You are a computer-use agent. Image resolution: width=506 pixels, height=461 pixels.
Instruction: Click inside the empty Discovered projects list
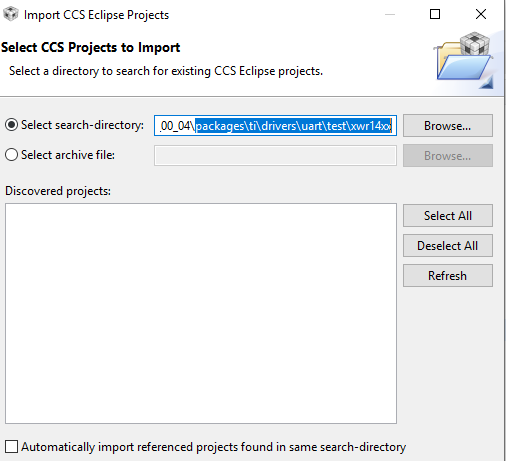tap(201, 313)
